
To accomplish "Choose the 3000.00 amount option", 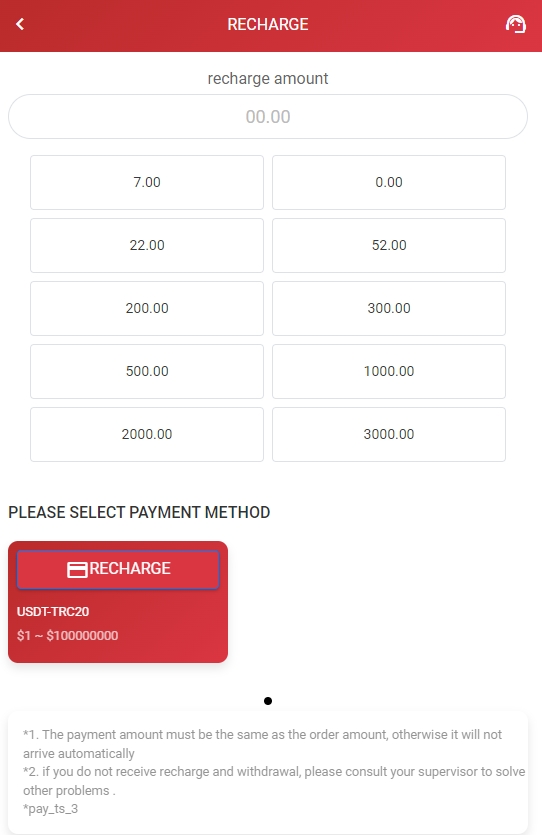I will point(389,435).
